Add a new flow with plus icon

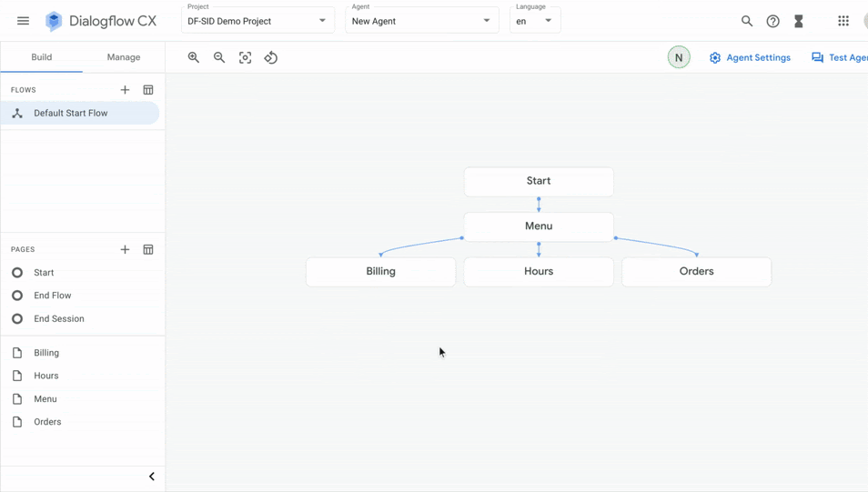coord(126,90)
